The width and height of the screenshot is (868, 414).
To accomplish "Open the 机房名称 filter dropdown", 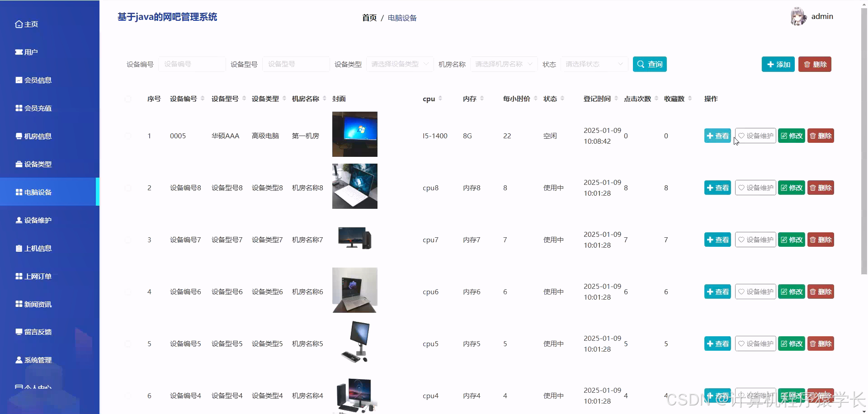I will pyautogui.click(x=504, y=64).
